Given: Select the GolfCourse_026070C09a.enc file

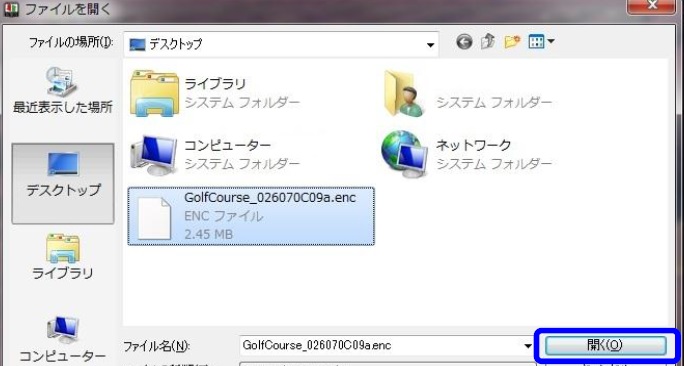Looking at the screenshot, I should coord(251,216).
